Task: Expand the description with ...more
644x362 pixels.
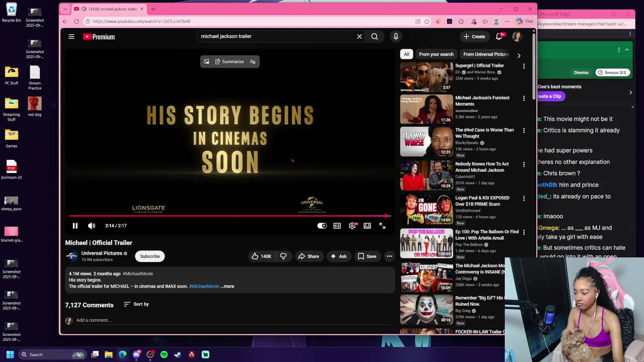Action: (x=227, y=286)
